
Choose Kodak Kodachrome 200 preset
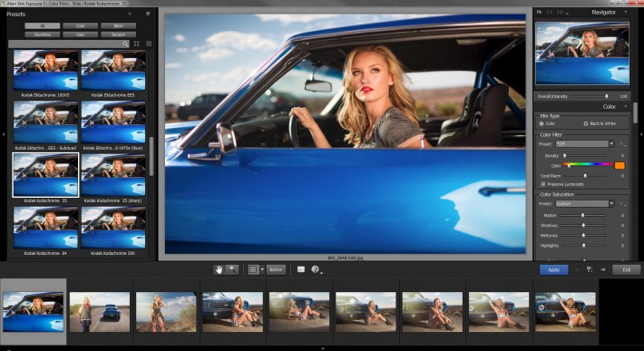pyautogui.click(x=113, y=228)
